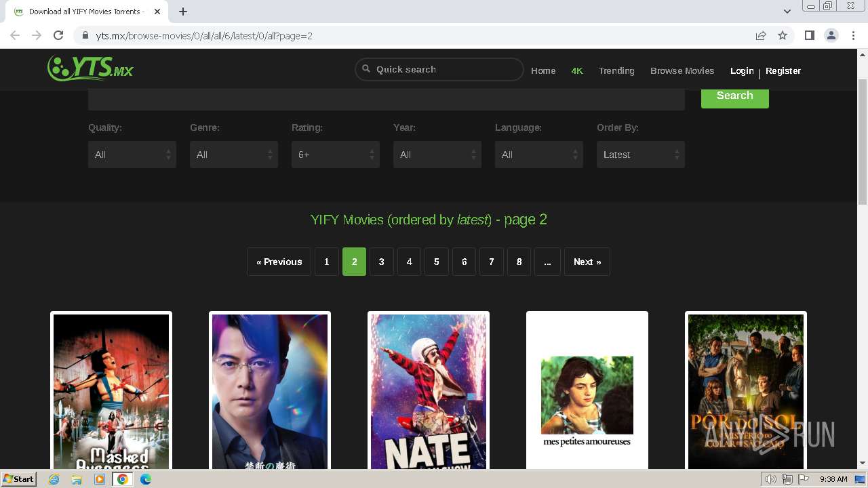
Task: Go to page 7
Action: (492, 262)
